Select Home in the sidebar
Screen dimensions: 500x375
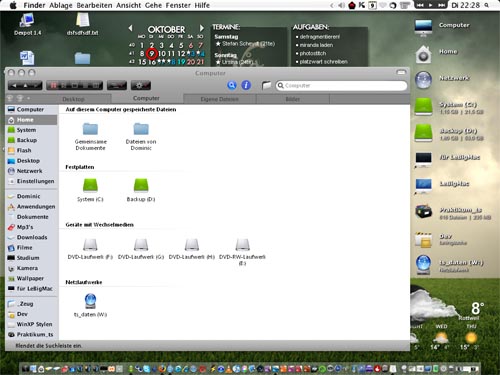(31, 120)
